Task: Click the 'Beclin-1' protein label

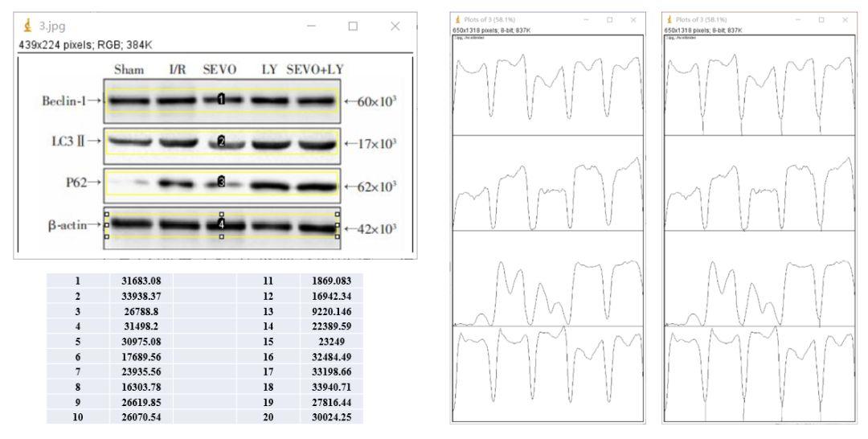Action: tap(63, 101)
